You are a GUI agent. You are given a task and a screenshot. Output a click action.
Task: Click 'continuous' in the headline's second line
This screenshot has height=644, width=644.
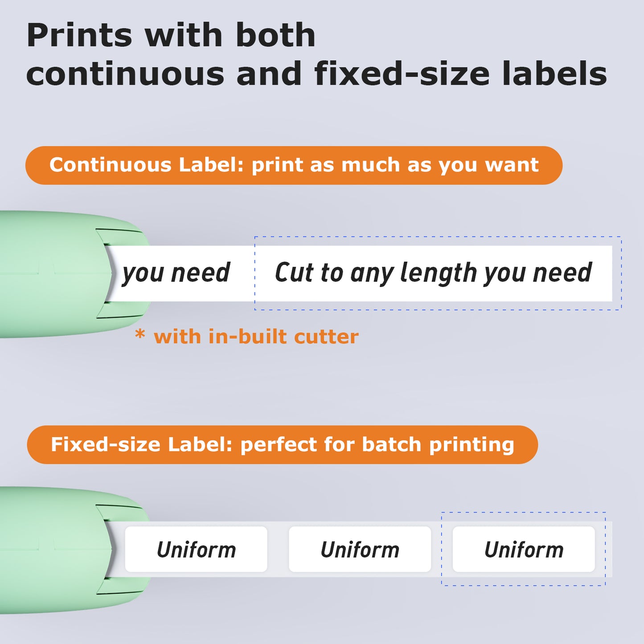125,74
